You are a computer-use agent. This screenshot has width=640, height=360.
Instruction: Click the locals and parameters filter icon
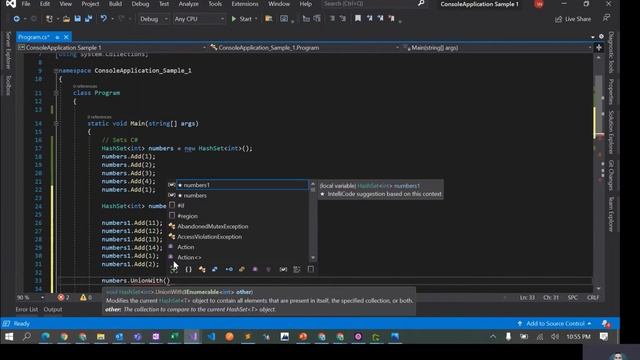pos(283,269)
